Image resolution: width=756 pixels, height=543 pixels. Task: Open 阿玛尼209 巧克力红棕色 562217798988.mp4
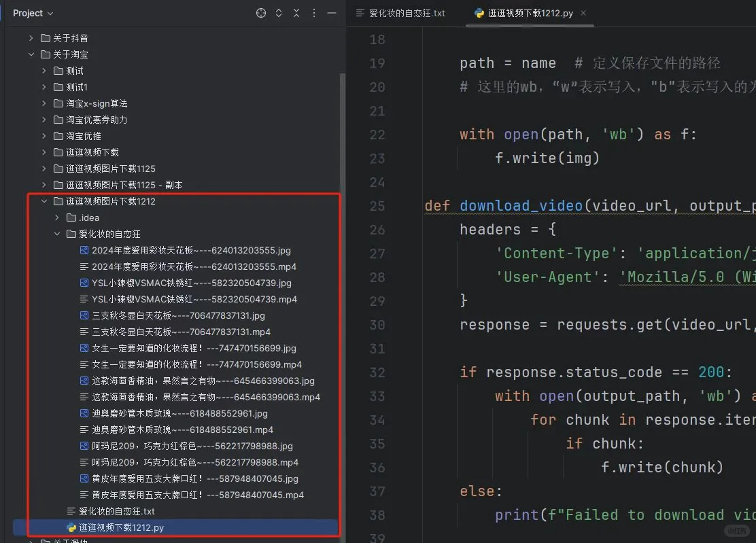[x=195, y=463]
